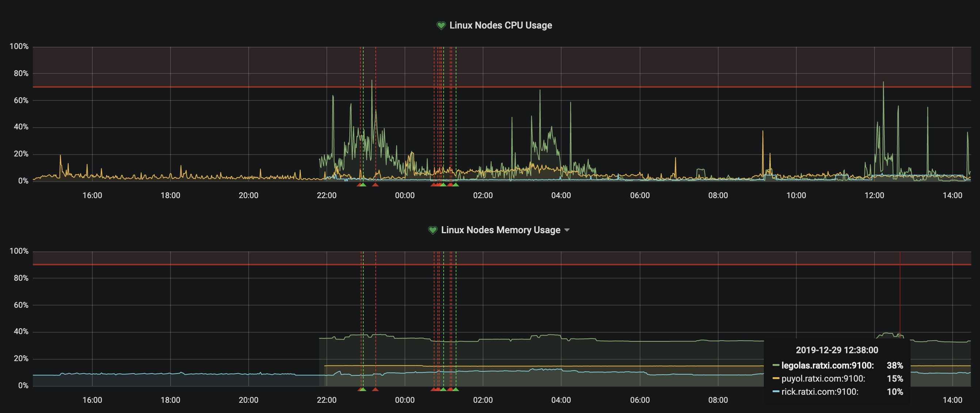Open the Linux Nodes Memory Usage panel title menu
980x413 pixels.
click(500, 230)
